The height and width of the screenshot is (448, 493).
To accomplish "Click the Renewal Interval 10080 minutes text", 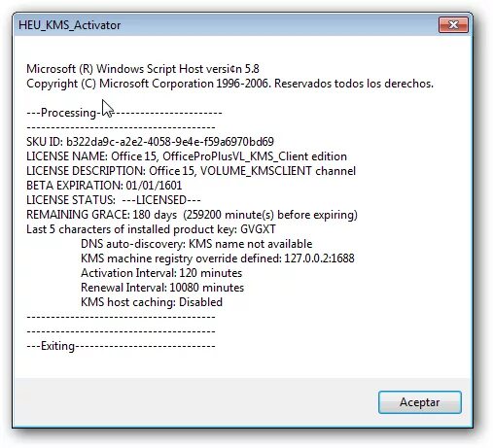I will tap(162, 288).
